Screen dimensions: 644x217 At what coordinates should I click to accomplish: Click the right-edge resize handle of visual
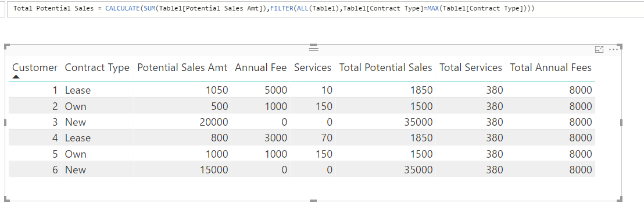[x=621, y=123]
